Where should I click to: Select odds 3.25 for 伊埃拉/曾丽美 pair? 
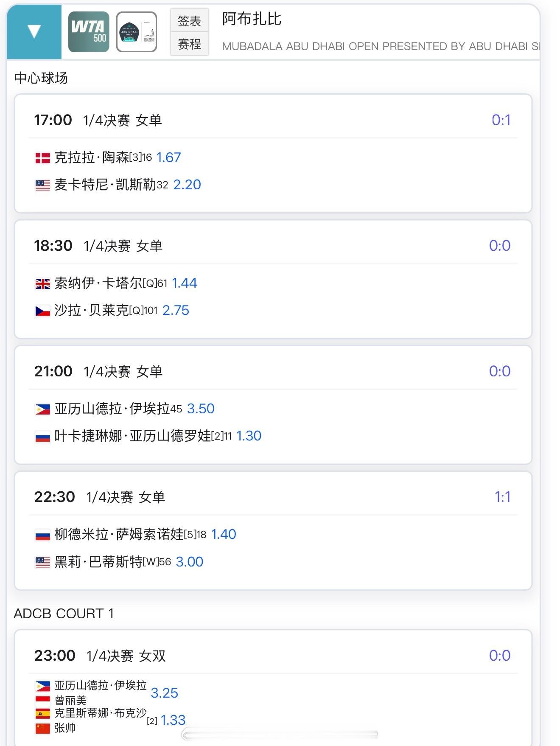pyautogui.click(x=164, y=693)
